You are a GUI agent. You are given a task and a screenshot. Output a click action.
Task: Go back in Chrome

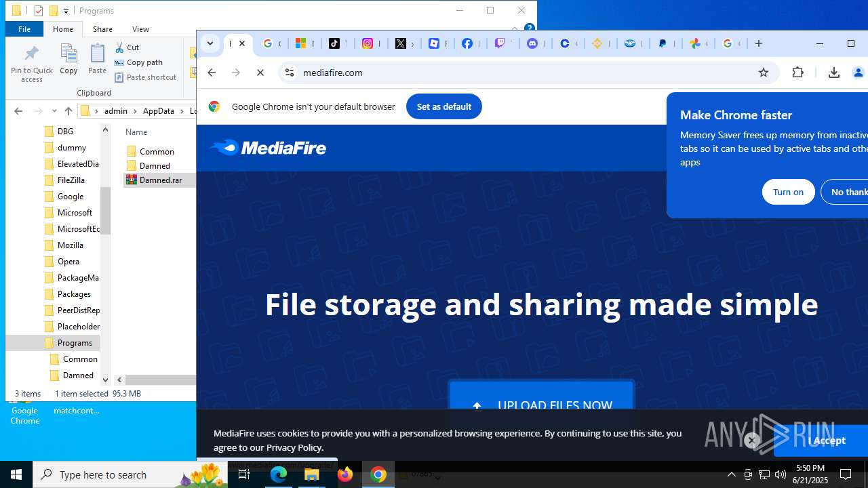pyautogui.click(x=212, y=73)
